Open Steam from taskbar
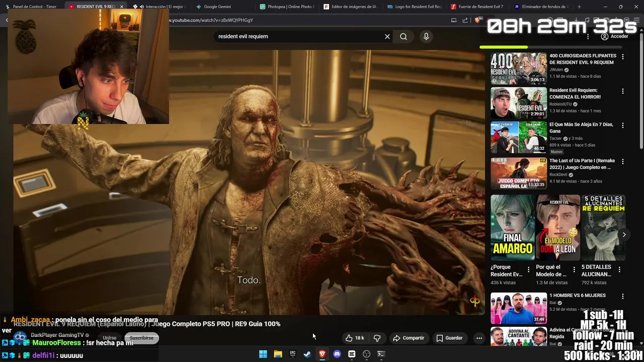Image resolution: width=644 pixels, height=362 pixels. [x=307, y=354]
